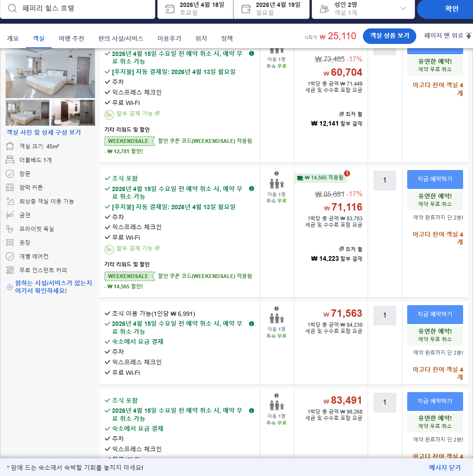The width and height of the screenshot is (473, 476).
Task: Click occupancy info icon in ₩71,116 offer
Action: click(x=276, y=173)
